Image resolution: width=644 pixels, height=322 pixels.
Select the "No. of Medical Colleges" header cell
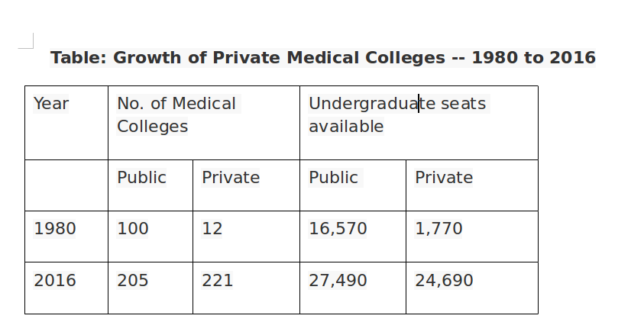pos(176,114)
